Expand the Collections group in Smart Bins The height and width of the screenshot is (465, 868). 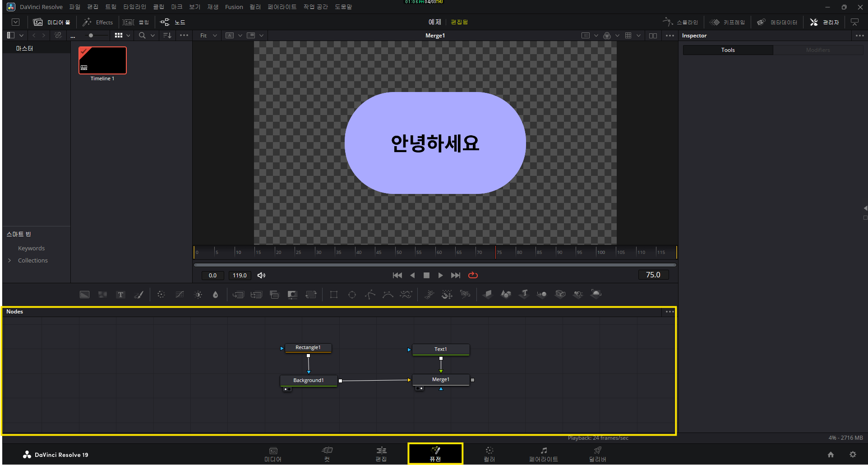tap(9, 260)
